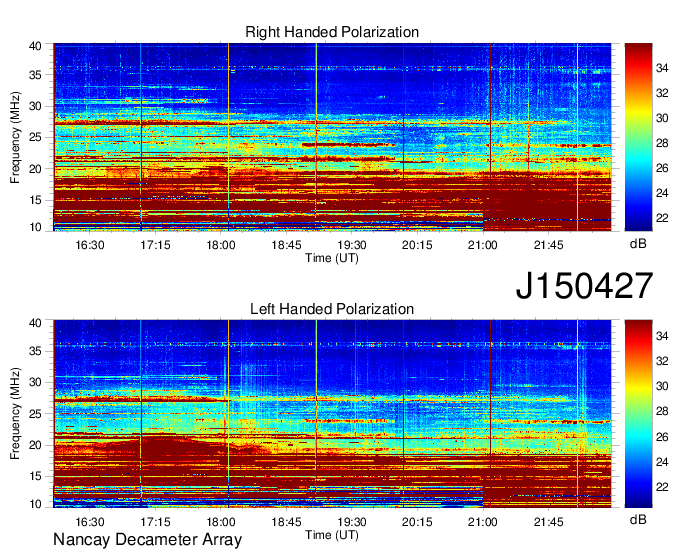The width and height of the screenshot is (680, 552).
Task: Click 15 MHz frequency tick, Right Handed plot
Action: tap(35, 200)
